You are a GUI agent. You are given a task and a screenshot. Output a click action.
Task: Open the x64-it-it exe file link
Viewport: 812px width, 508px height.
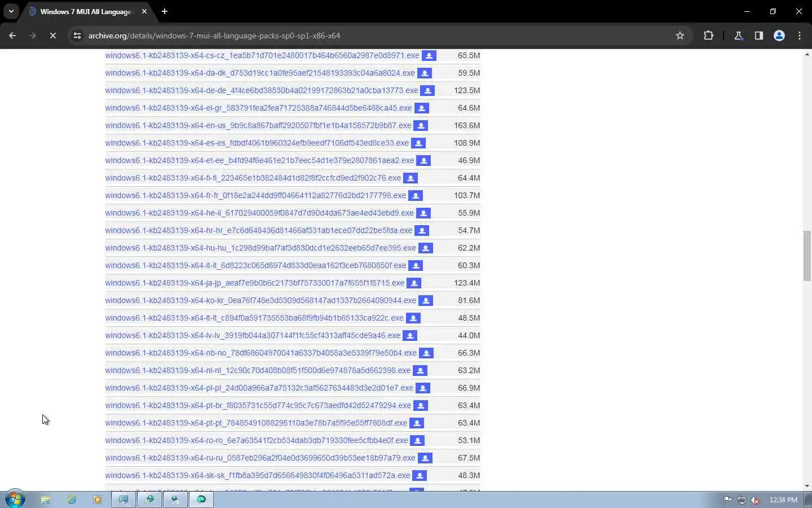(x=255, y=265)
